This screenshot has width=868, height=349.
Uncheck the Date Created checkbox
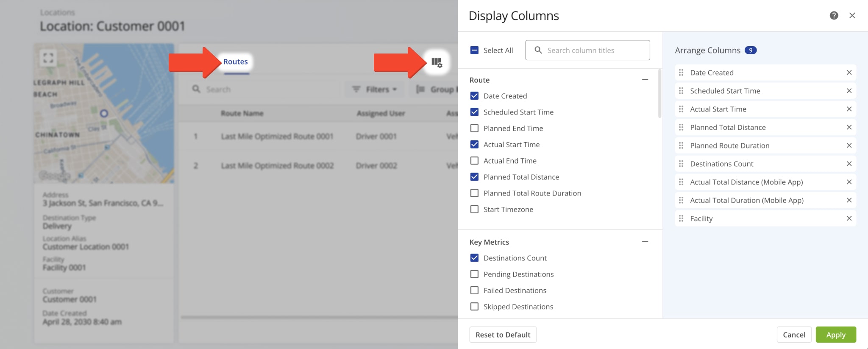click(x=475, y=96)
